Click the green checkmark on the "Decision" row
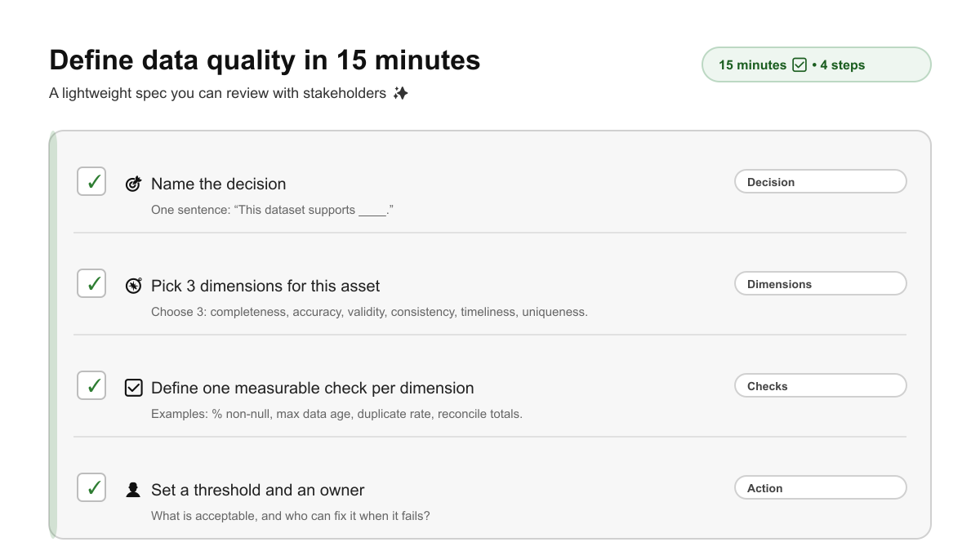Screen dimensions: 980x551 pyautogui.click(x=91, y=180)
